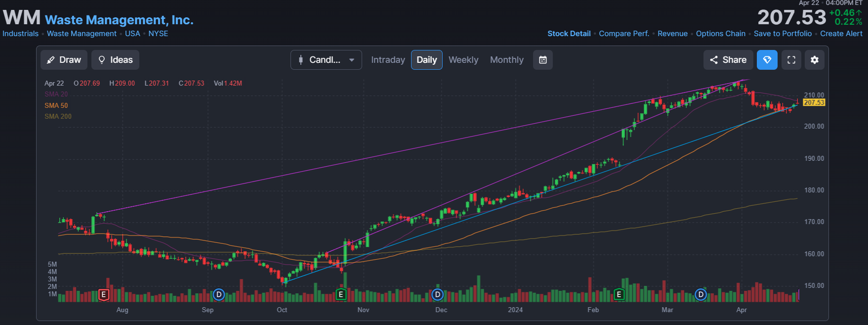Click the Vol 1.42M value
Image resolution: width=868 pixels, height=325 pixels.
click(x=228, y=83)
